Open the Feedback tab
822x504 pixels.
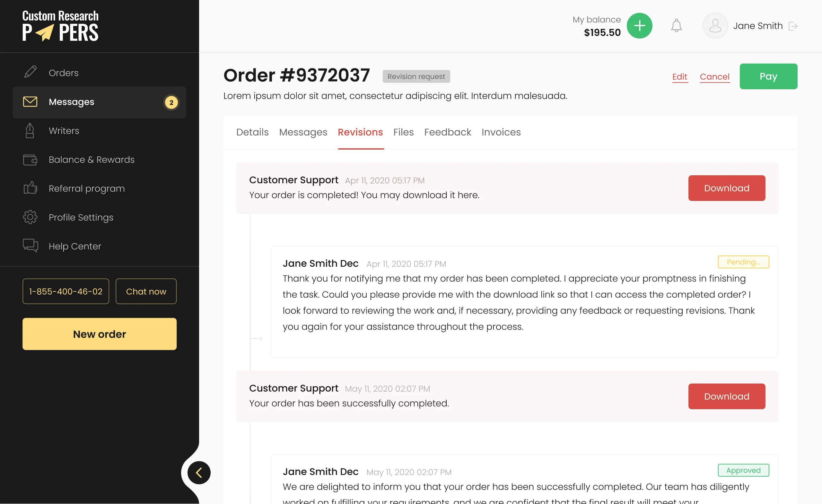click(447, 132)
